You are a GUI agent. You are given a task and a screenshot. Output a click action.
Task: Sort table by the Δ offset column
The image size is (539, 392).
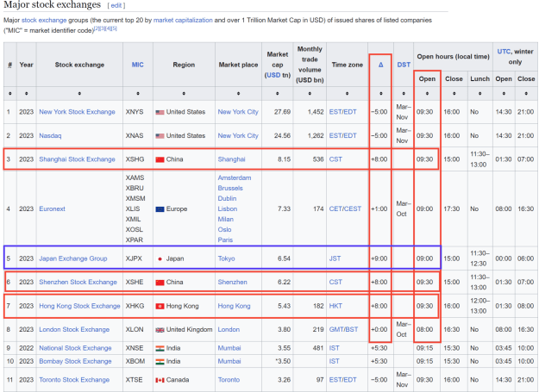pyautogui.click(x=381, y=93)
